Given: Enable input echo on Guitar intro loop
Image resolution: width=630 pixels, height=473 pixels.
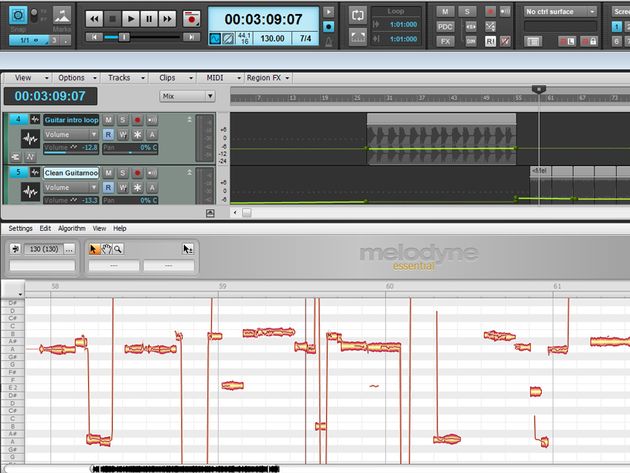Looking at the screenshot, I should [152, 120].
